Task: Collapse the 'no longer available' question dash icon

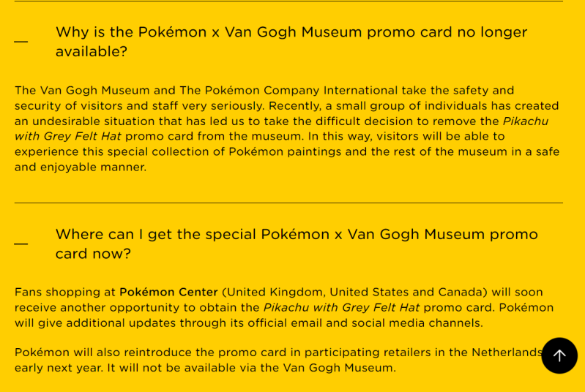Action: (21, 42)
